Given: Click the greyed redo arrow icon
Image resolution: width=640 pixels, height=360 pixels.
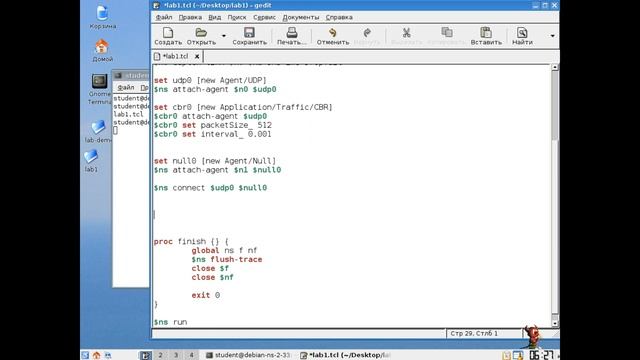Looking at the screenshot, I should tap(367, 33).
